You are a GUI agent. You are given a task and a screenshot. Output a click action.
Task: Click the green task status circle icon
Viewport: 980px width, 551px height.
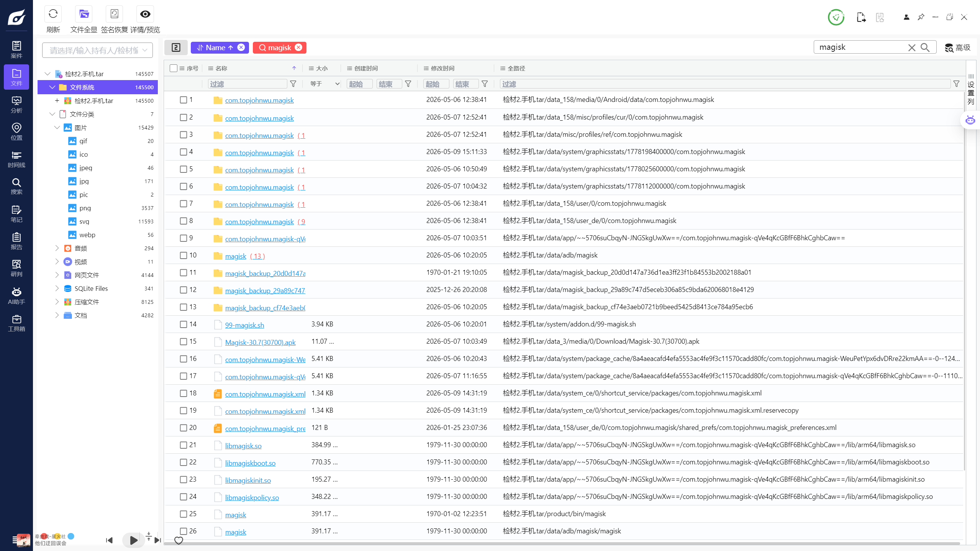point(836,17)
